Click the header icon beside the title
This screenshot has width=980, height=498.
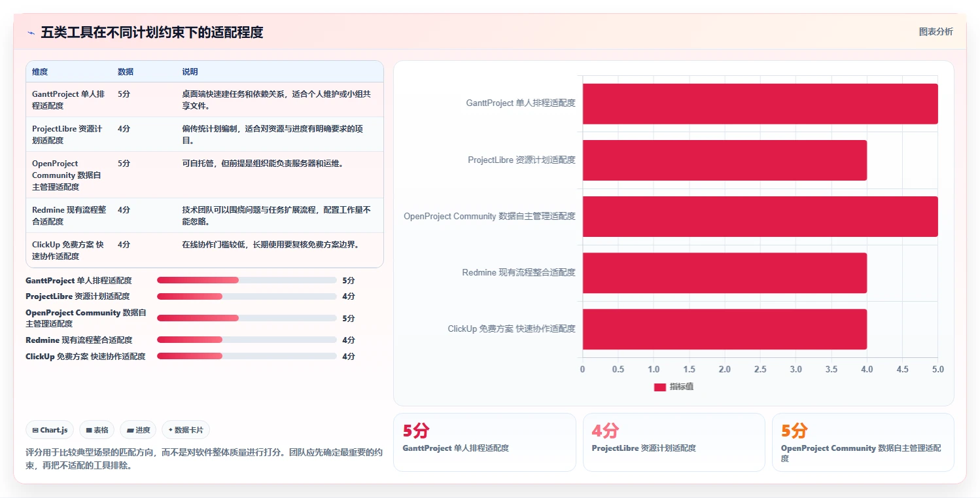[x=31, y=33]
